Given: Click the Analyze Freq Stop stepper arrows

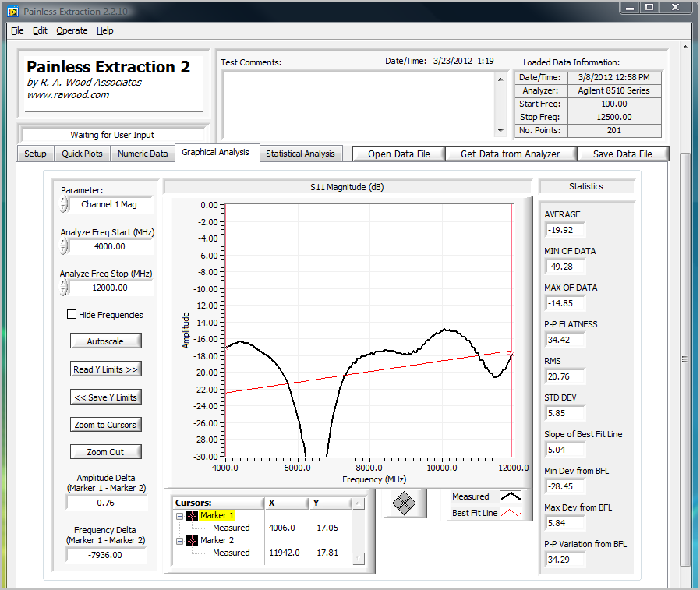Looking at the screenshot, I should [64, 288].
